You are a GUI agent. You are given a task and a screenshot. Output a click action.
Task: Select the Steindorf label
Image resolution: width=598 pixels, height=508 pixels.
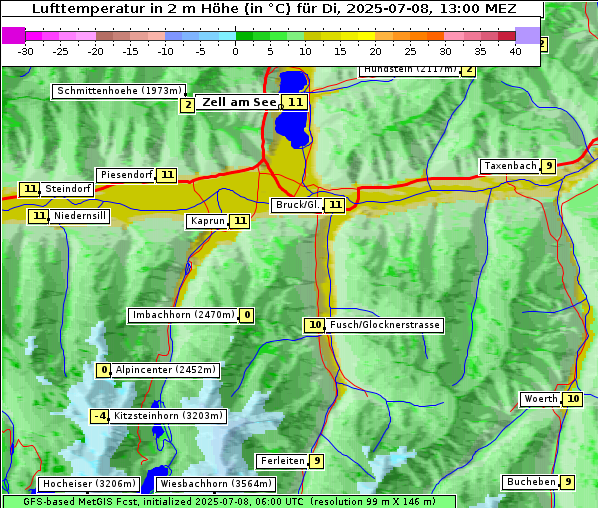point(67,189)
